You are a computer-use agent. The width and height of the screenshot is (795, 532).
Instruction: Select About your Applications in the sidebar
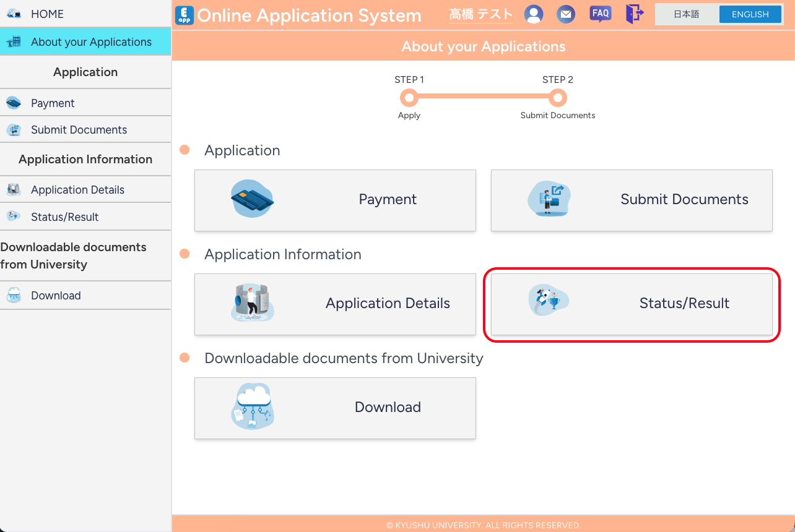coord(90,41)
